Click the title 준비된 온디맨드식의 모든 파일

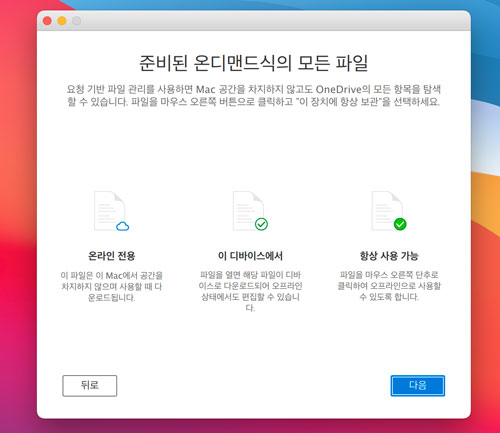(x=254, y=63)
